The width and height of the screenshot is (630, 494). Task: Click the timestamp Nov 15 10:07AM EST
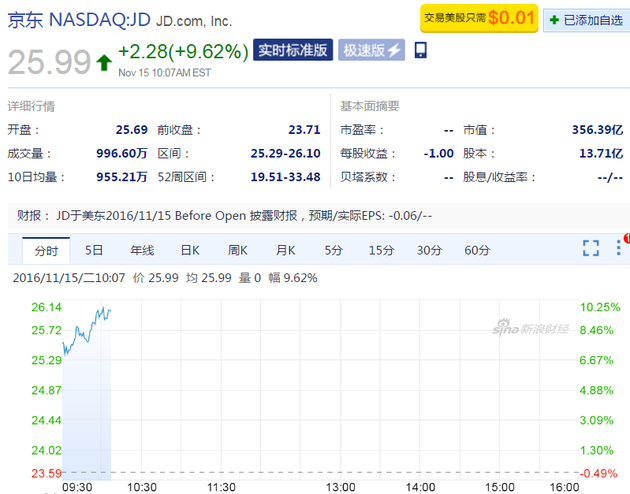click(164, 73)
